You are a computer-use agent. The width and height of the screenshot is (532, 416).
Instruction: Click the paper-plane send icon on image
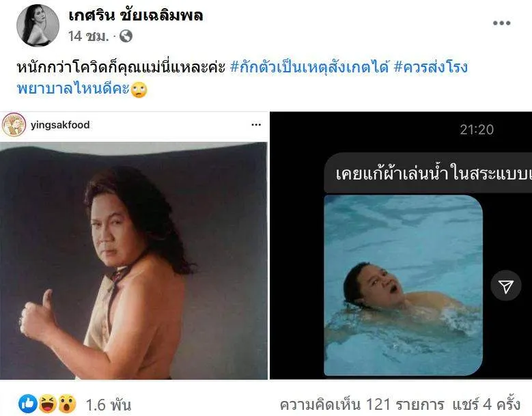pyautogui.click(x=505, y=286)
